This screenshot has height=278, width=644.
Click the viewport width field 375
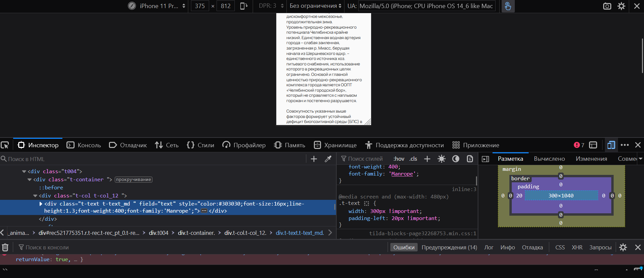click(x=200, y=6)
